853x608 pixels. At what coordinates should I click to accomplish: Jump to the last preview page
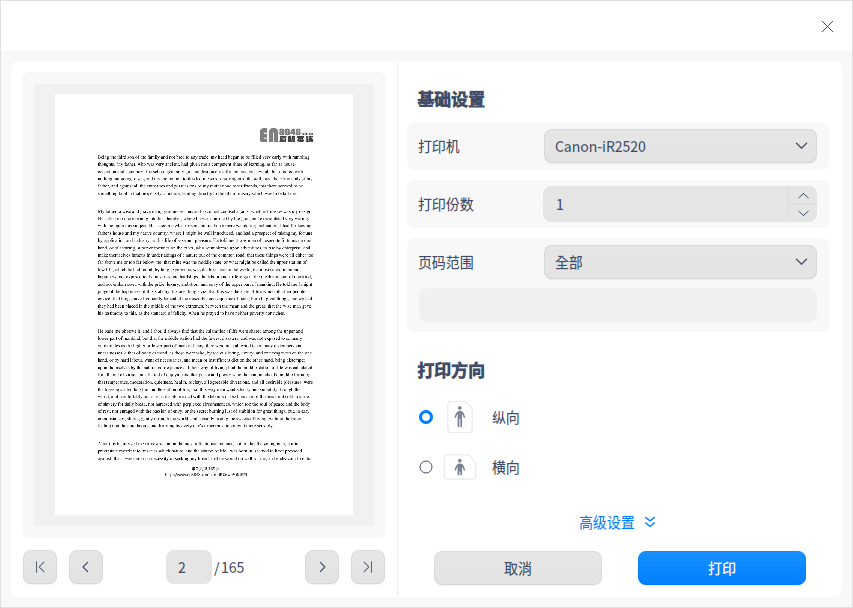[368, 567]
